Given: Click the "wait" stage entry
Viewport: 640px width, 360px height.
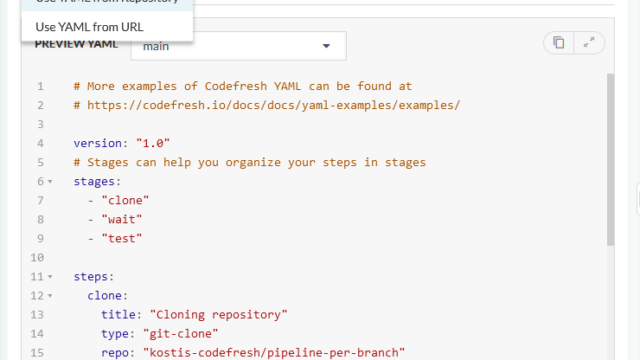Looking at the screenshot, I should pos(122,220).
